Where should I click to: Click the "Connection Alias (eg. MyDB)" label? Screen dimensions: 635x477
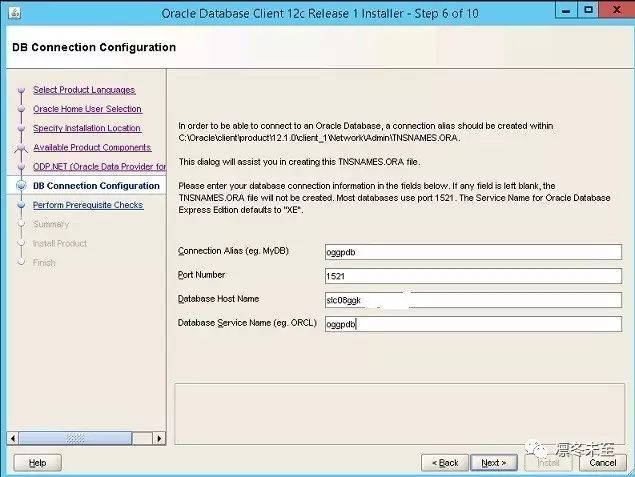pyautogui.click(x=233, y=251)
